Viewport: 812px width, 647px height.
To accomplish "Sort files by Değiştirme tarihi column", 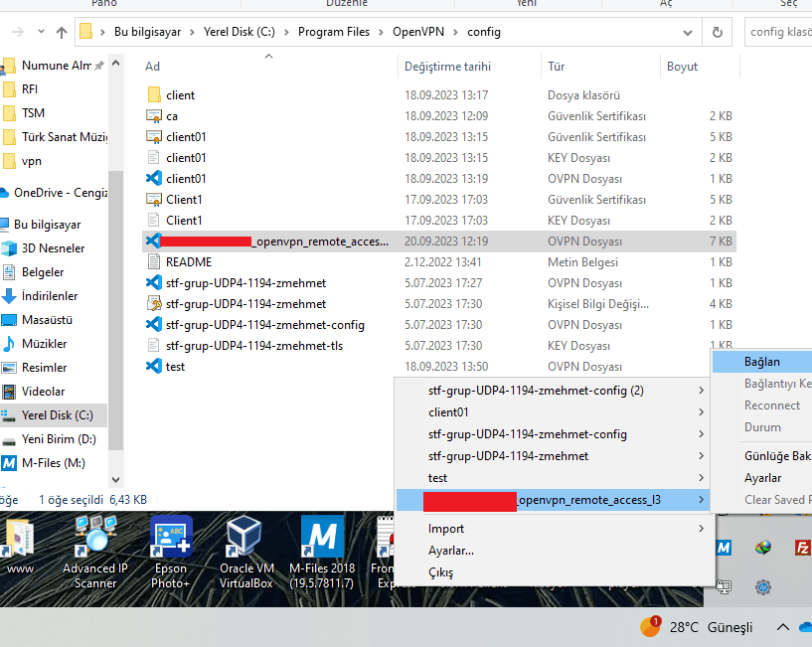I will (447, 67).
